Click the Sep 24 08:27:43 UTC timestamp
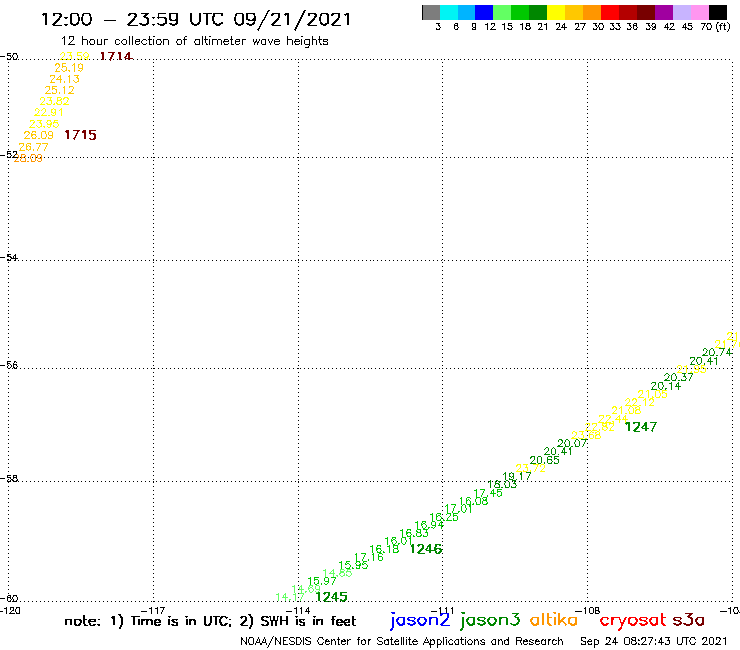Image resolution: width=740 pixels, height=650 pixels. [x=654, y=641]
